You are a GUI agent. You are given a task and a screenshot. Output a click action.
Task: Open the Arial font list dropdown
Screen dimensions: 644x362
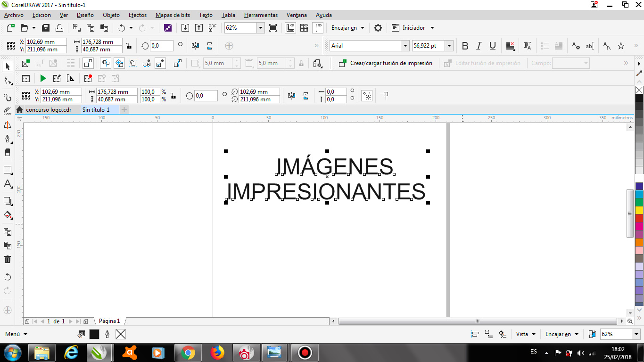(x=405, y=46)
